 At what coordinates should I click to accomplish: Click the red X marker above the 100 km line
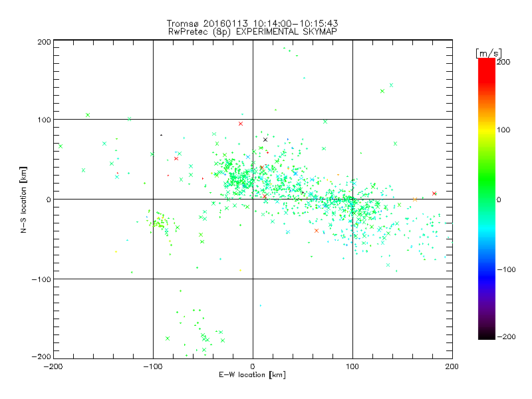pos(241,124)
